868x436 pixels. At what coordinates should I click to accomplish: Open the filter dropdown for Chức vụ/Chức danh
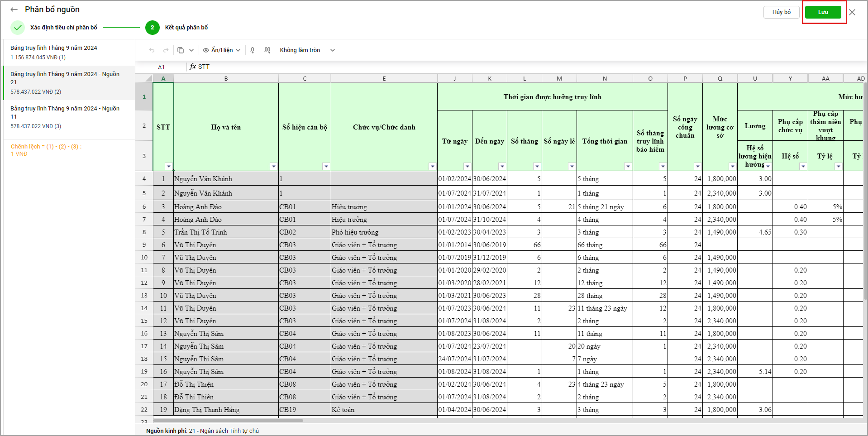432,166
